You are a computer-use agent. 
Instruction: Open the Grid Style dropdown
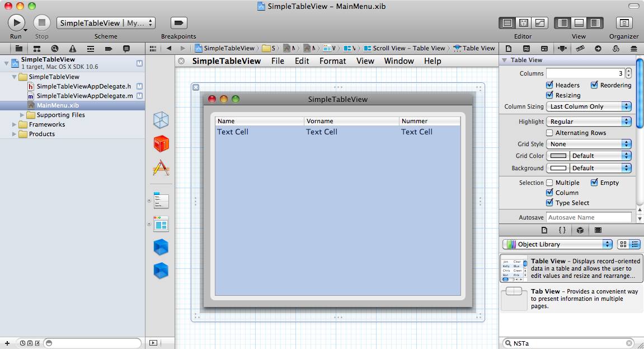(x=589, y=144)
